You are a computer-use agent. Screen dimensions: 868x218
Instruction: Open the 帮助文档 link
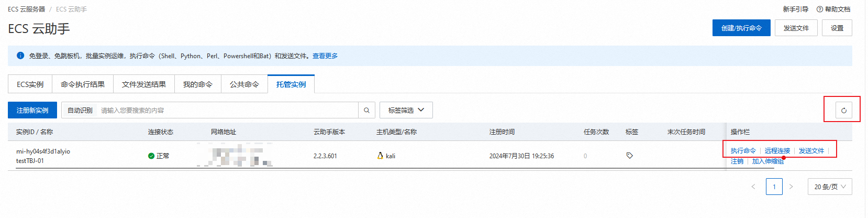pos(838,9)
